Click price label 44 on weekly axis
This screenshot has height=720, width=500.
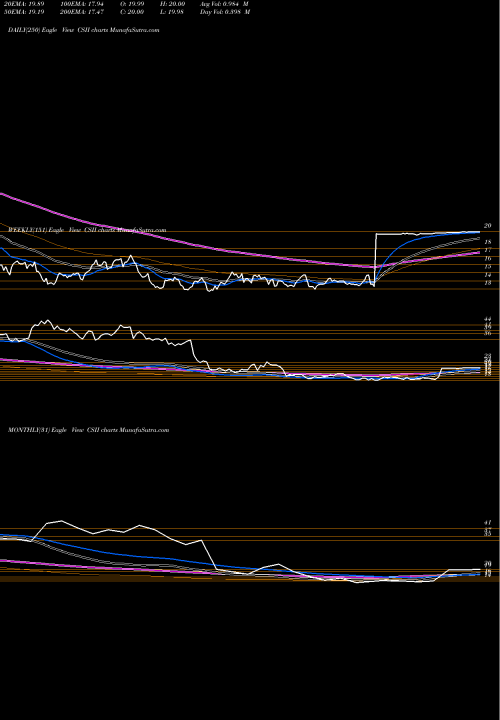click(x=488, y=319)
